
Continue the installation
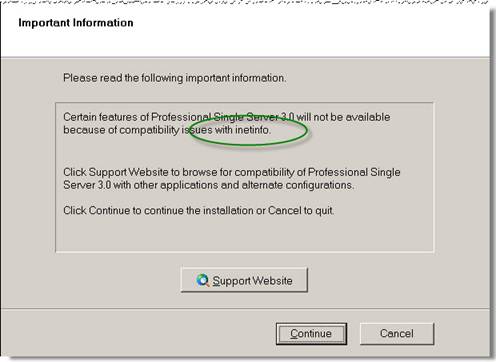click(311, 333)
